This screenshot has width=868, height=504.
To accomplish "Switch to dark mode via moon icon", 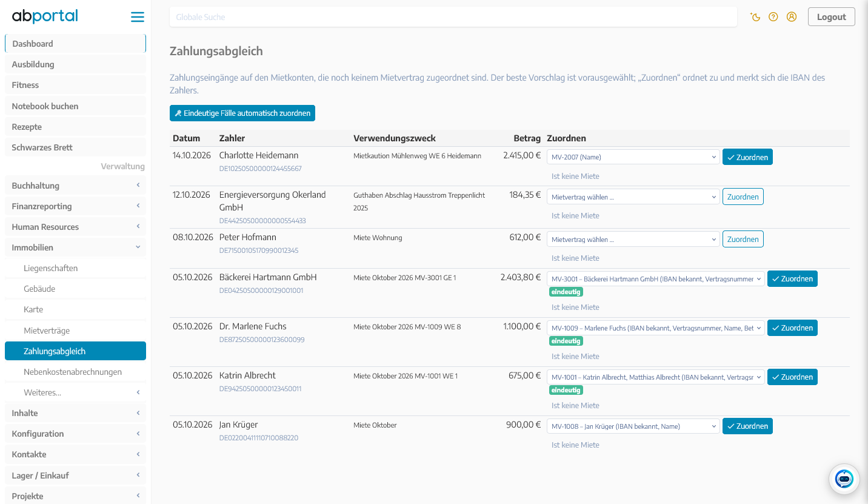I will coord(755,17).
